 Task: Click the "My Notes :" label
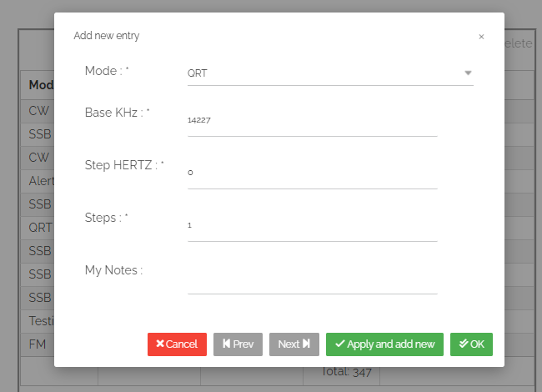[x=113, y=270]
